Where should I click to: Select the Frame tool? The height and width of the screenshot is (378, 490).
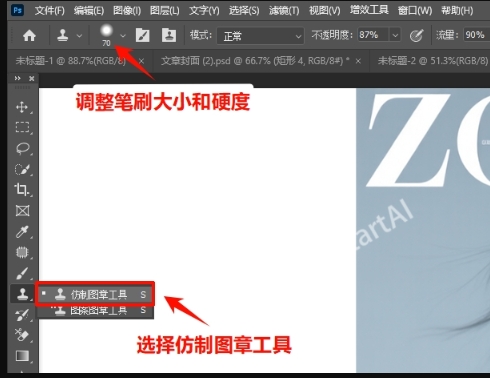pyautogui.click(x=22, y=211)
